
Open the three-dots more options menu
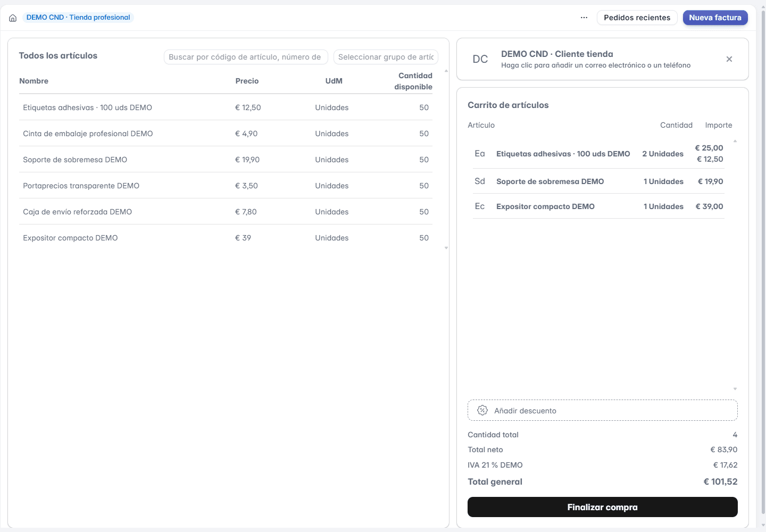coord(584,18)
